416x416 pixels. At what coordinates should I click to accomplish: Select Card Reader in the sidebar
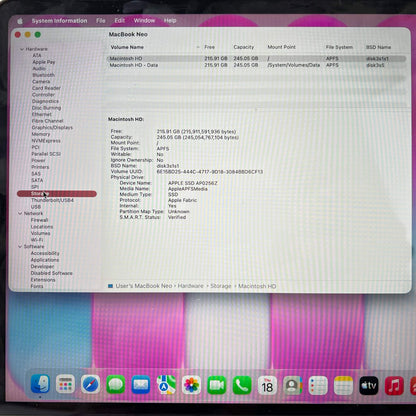[46, 88]
